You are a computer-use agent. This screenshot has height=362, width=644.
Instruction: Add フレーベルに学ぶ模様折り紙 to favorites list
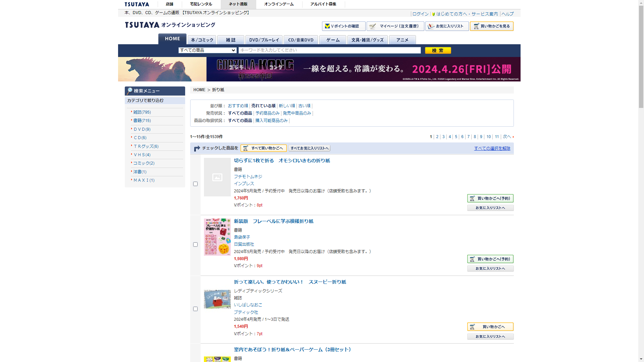pyautogui.click(x=490, y=268)
